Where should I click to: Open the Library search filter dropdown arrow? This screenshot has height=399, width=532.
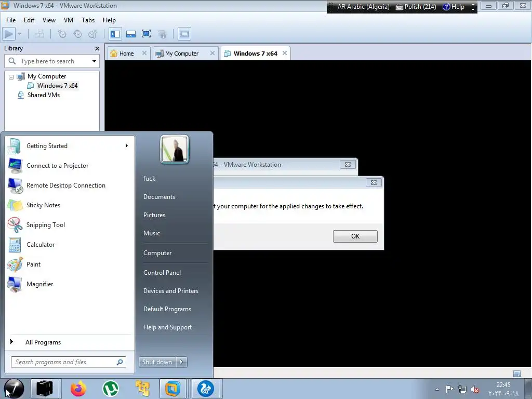[x=94, y=61]
